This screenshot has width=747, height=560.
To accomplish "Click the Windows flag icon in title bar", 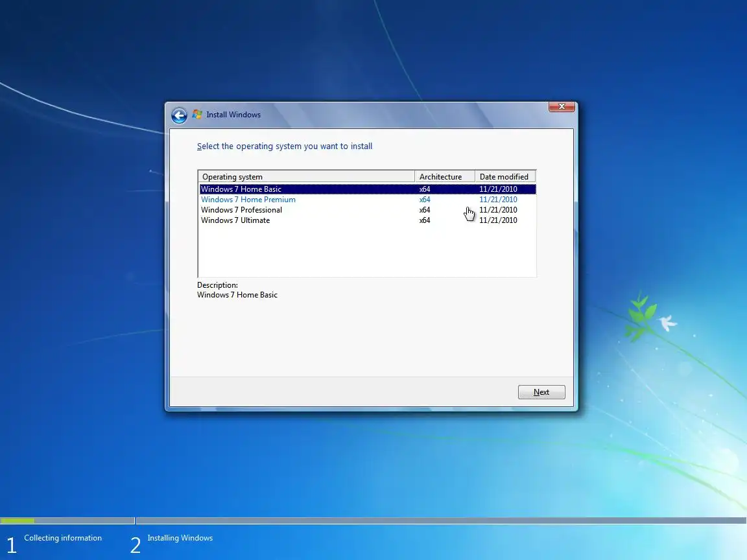I will pyautogui.click(x=197, y=114).
